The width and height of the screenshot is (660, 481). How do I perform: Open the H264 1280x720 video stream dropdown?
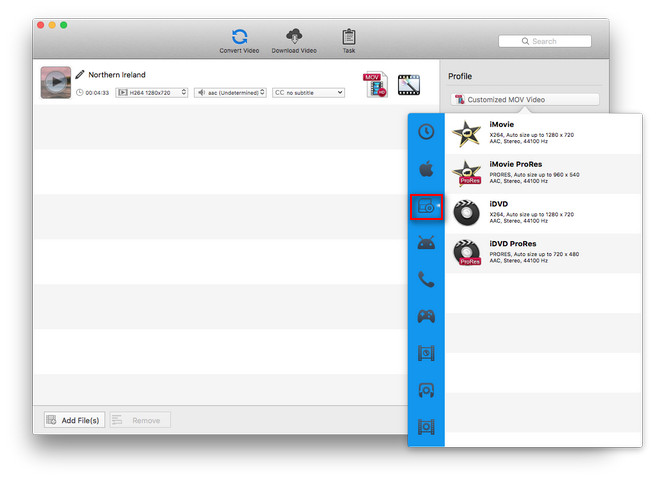pos(152,93)
